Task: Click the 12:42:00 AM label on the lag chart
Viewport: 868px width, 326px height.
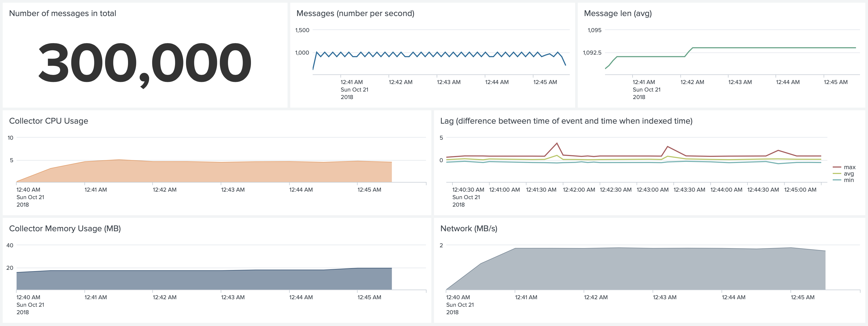Action: pos(579,190)
